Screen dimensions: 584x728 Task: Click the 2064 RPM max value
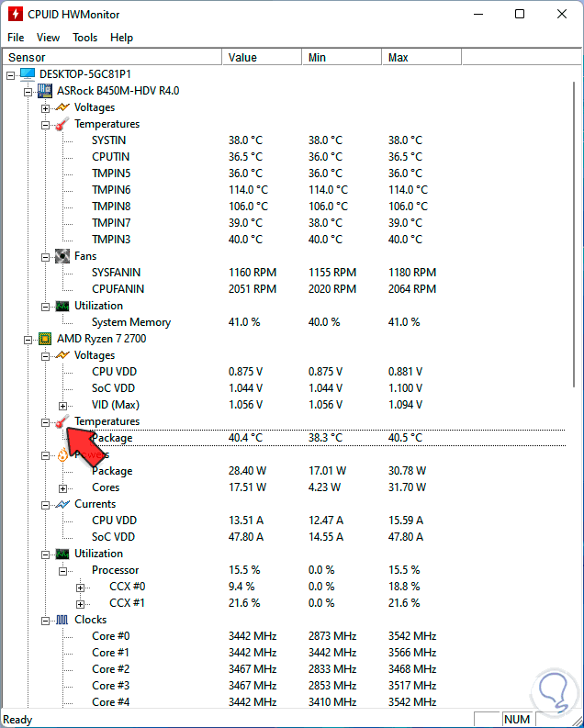click(x=412, y=289)
